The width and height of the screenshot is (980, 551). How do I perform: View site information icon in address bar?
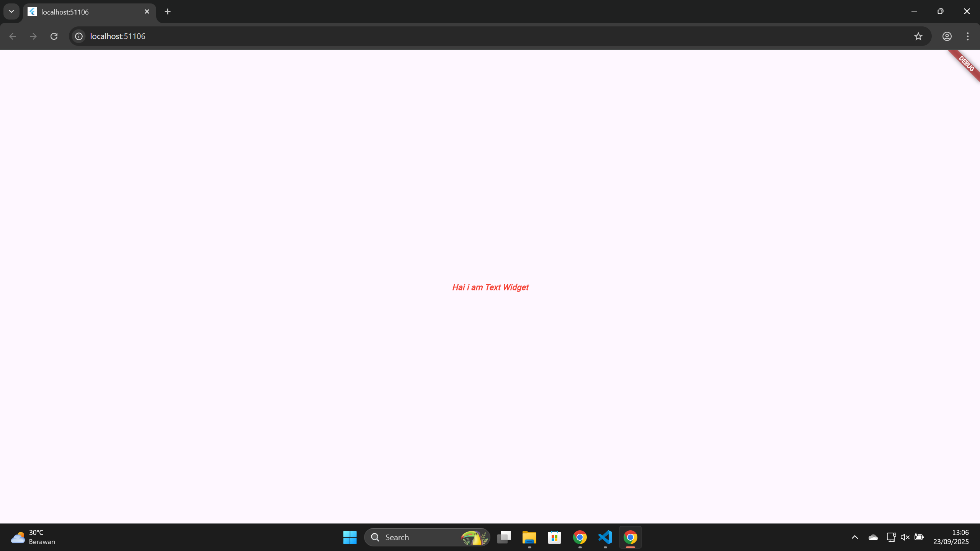pos(79,36)
